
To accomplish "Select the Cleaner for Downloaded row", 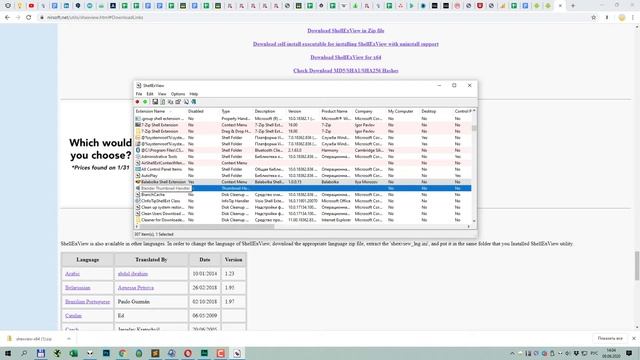I will 303,220.
